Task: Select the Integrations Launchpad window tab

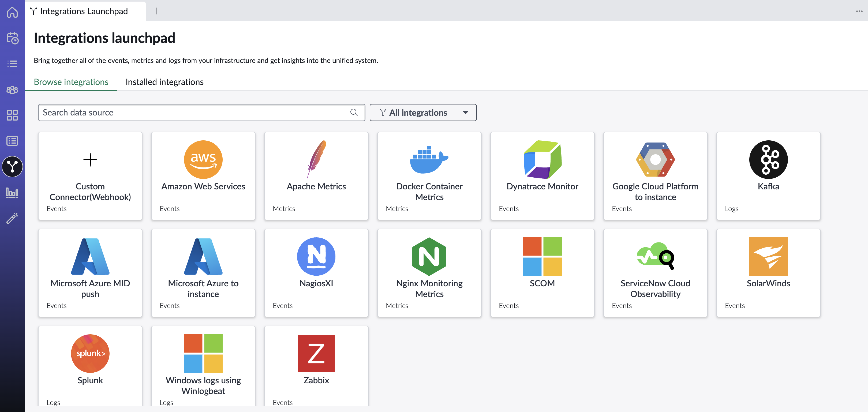Action: 85,11
